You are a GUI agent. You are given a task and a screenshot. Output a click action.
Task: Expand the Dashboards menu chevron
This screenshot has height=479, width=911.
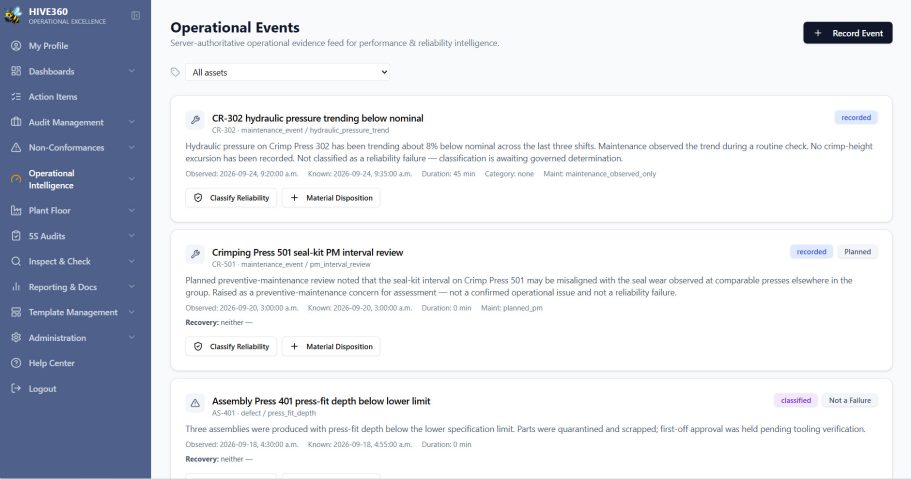[132, 71]
